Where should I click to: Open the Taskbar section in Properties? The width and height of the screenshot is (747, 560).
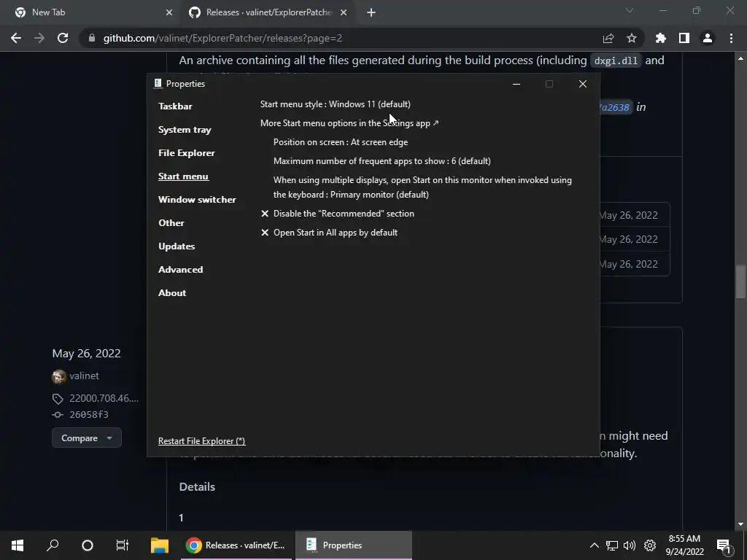(175, 106)
